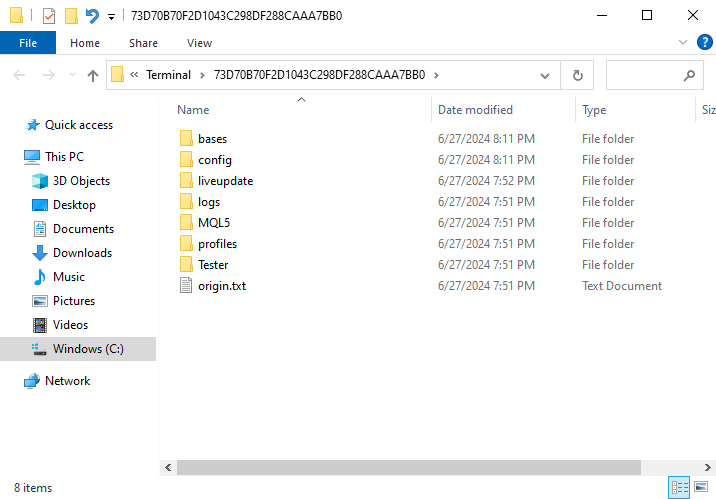Open Pictures in navigation pane
The height and width of the screenshot is (499, 716).
[x=74, y=301]
